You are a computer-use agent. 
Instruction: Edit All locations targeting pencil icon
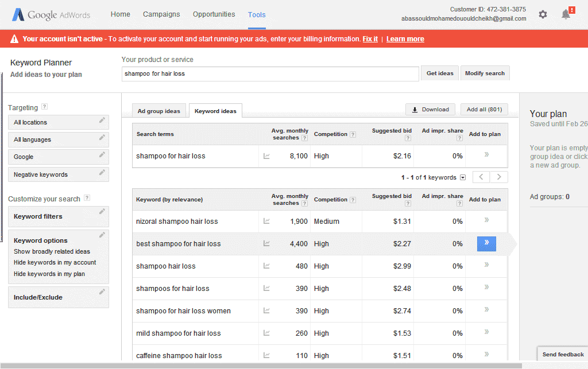pos(102,121)
